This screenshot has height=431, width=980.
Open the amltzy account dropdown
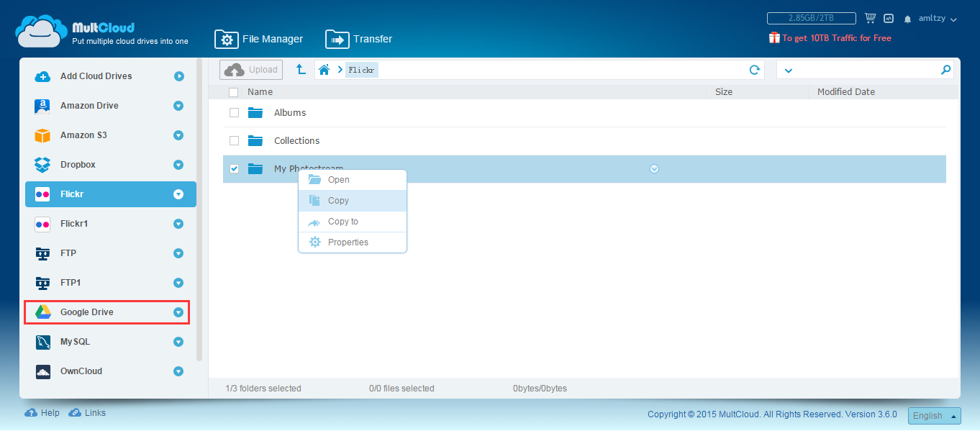point(938,19)
